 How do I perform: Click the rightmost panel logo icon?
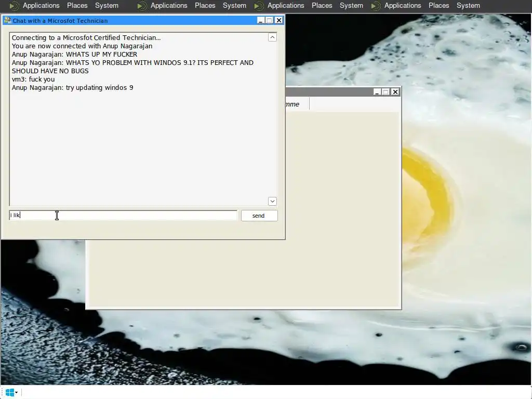click(x=376, y=6)
